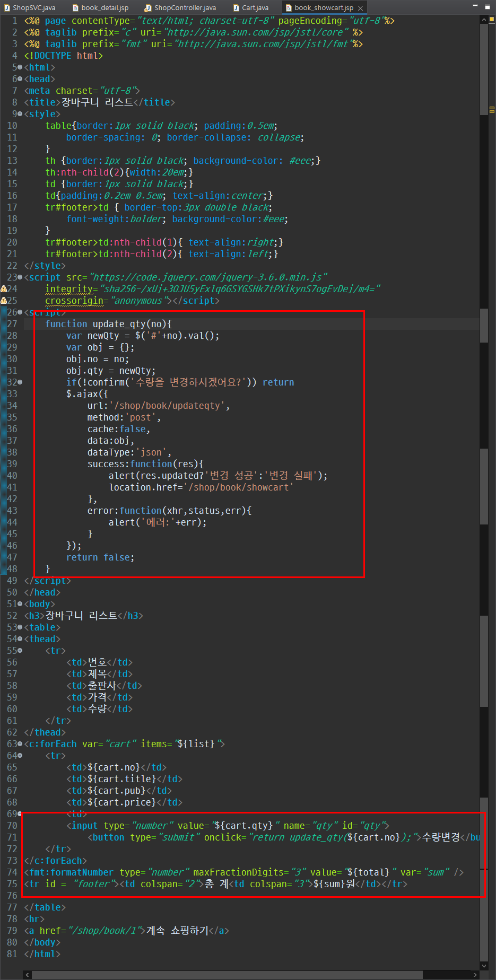Collapse the thead section at line 54

point(20,638)
